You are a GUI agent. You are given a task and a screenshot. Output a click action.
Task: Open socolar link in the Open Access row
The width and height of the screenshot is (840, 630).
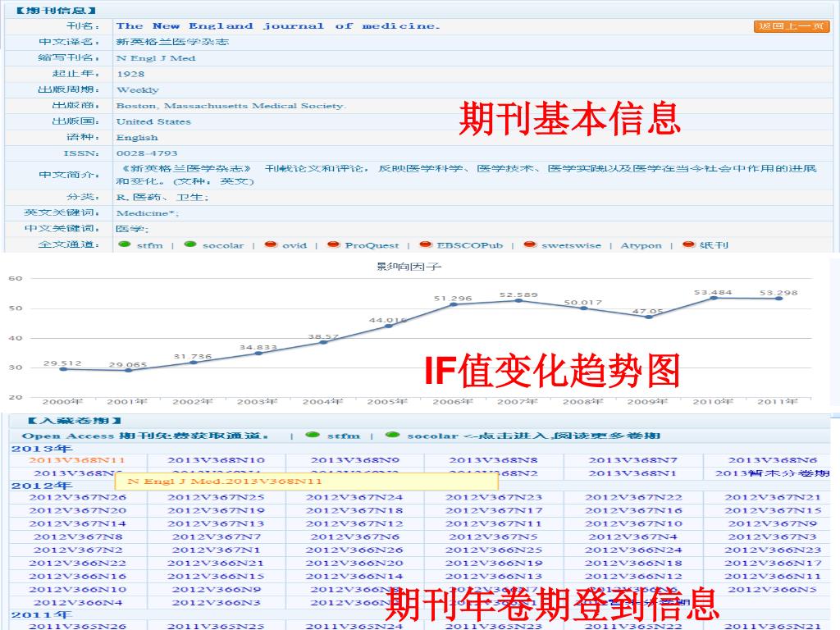[x=432, y=436]
